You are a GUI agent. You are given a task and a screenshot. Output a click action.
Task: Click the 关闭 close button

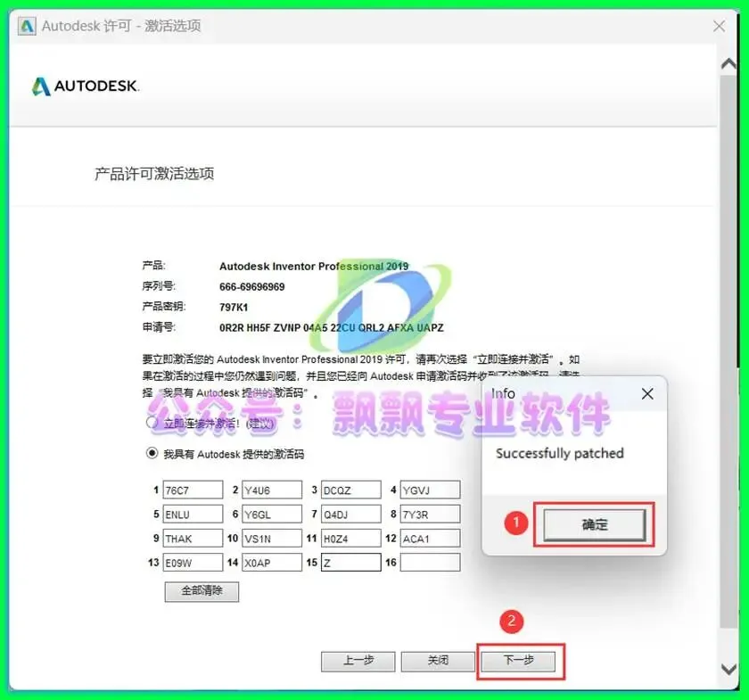click(x=438, y=662)
